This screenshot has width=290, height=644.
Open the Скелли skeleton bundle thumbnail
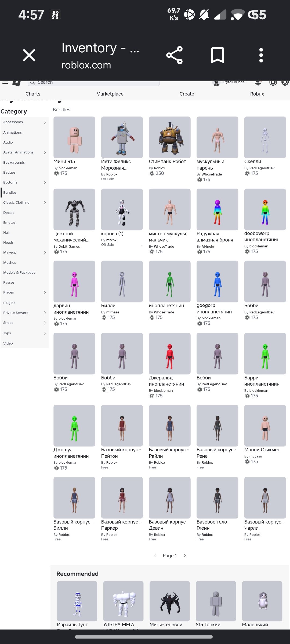tap(265, 137)
